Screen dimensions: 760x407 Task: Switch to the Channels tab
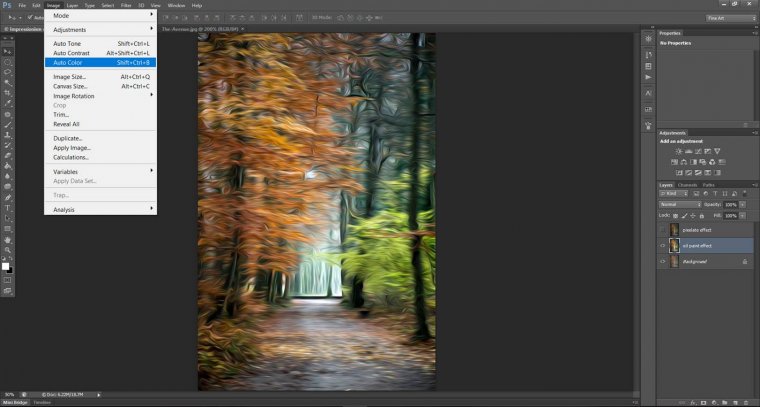[687, 185]
